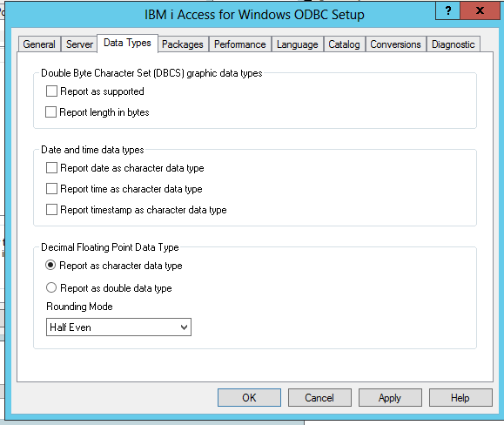
Task: Confirm settings with OK button
Action: coord(249,398)
